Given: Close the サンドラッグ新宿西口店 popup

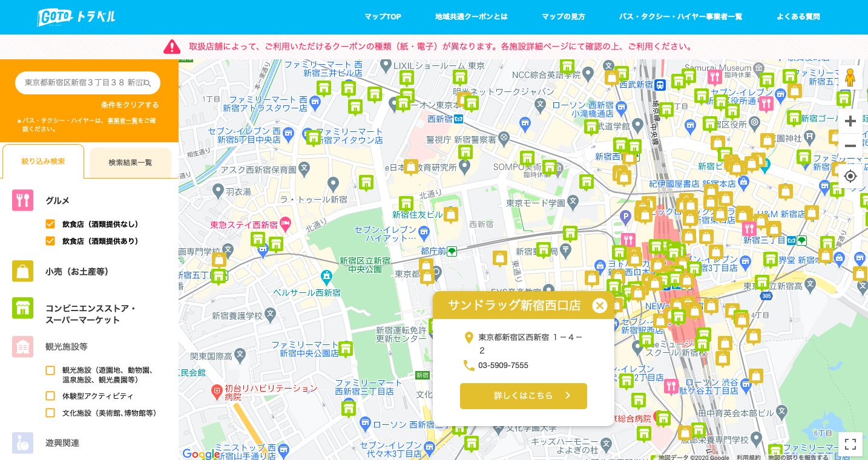Looking at the screenshot, I should click(599, 306).
